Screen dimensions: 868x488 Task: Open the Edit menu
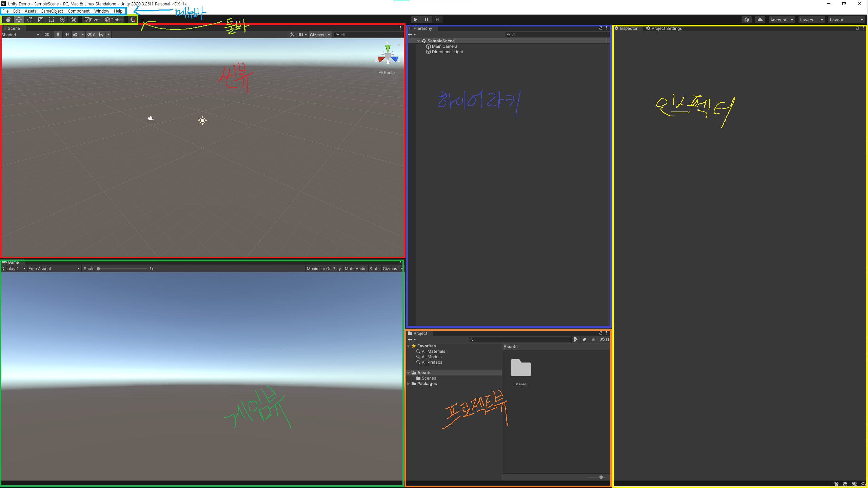coord(17,11)
